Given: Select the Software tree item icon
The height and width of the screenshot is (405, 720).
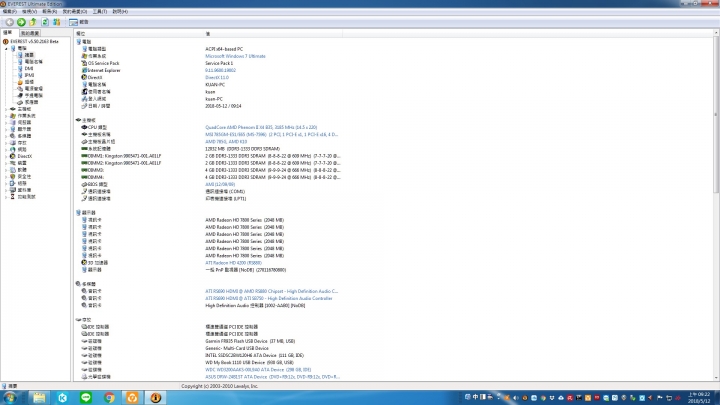Looking at the screenshot, I should (x=13, y=170).
